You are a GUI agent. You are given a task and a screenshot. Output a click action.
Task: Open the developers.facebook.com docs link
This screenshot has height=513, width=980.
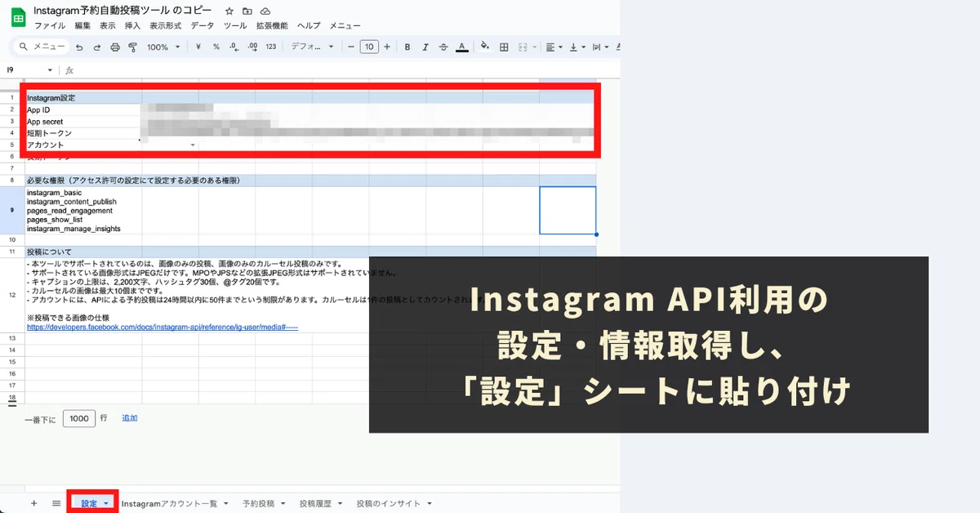163,326
